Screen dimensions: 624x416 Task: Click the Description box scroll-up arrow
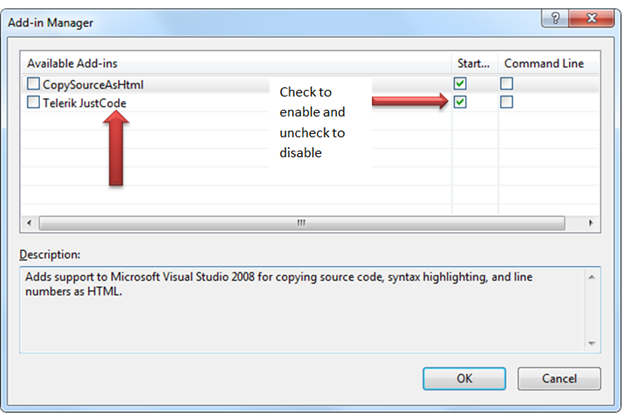point(591,275)
